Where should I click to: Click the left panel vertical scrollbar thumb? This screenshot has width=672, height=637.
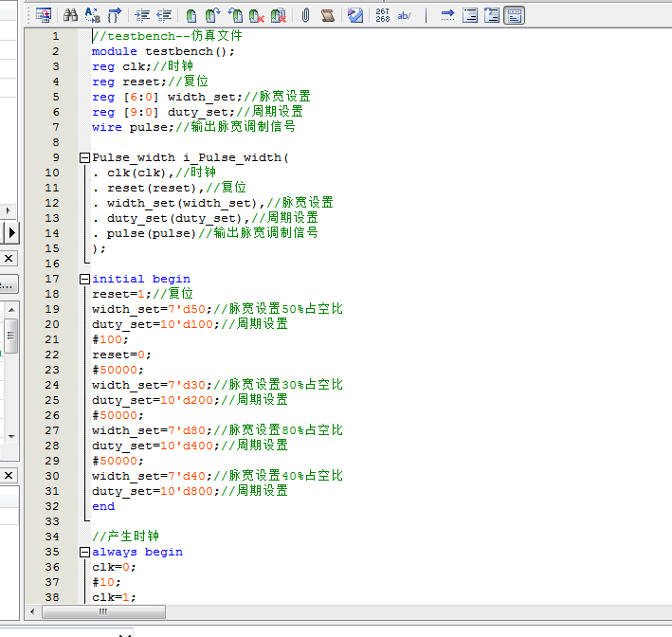point(11,336)
